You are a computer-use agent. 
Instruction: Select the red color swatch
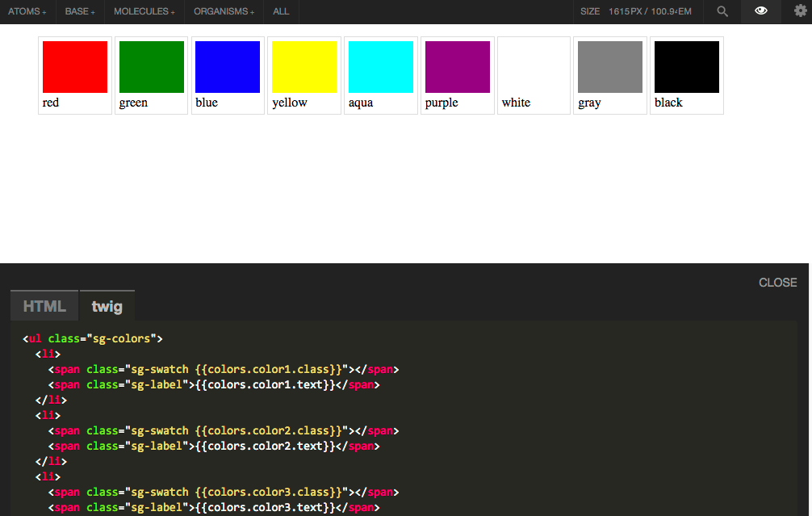(x=74, y=67)
